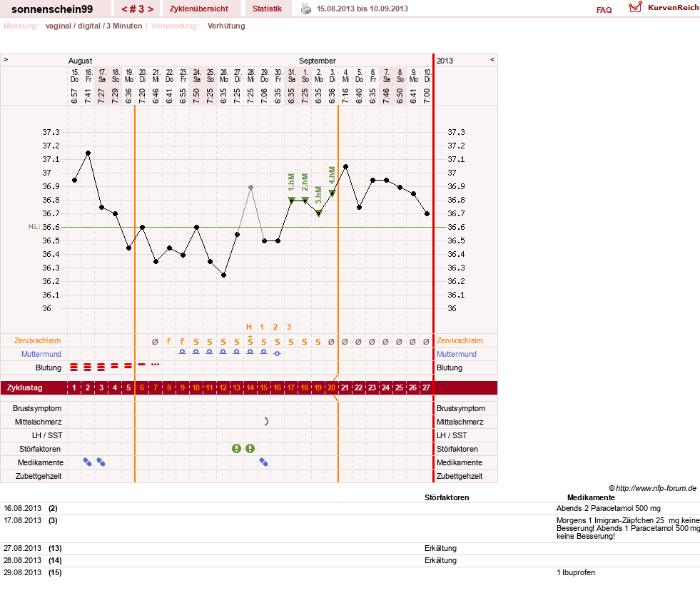Click the lowest temperature point on Aug 26
This screenshot has height=603, width=700.
(223, 275)
